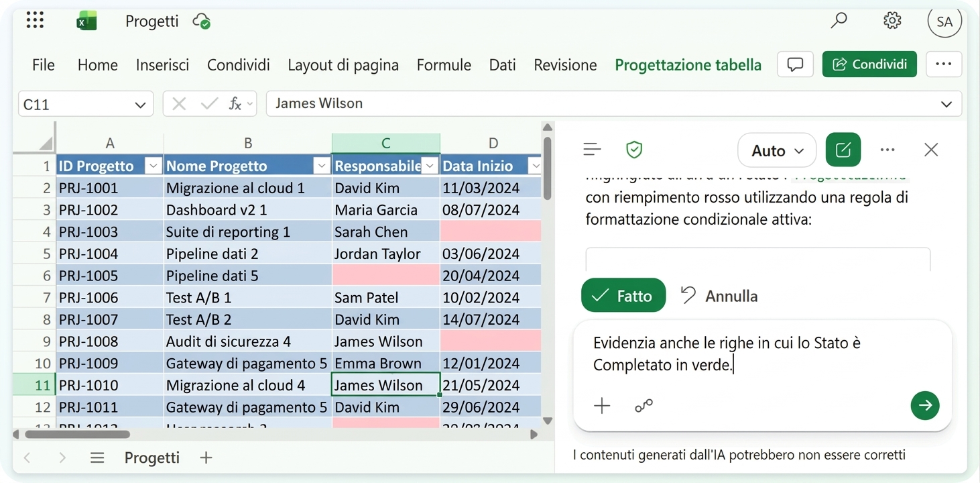Viewport: 980px width, 483px height.
Task: Click the green Condividi button
Action: point(869,64)
